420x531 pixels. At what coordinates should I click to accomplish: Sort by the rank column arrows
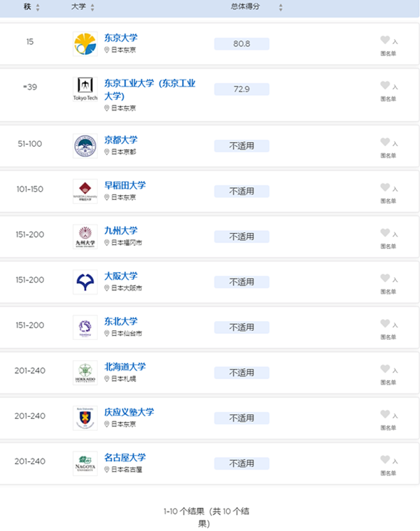pos(38,8)
